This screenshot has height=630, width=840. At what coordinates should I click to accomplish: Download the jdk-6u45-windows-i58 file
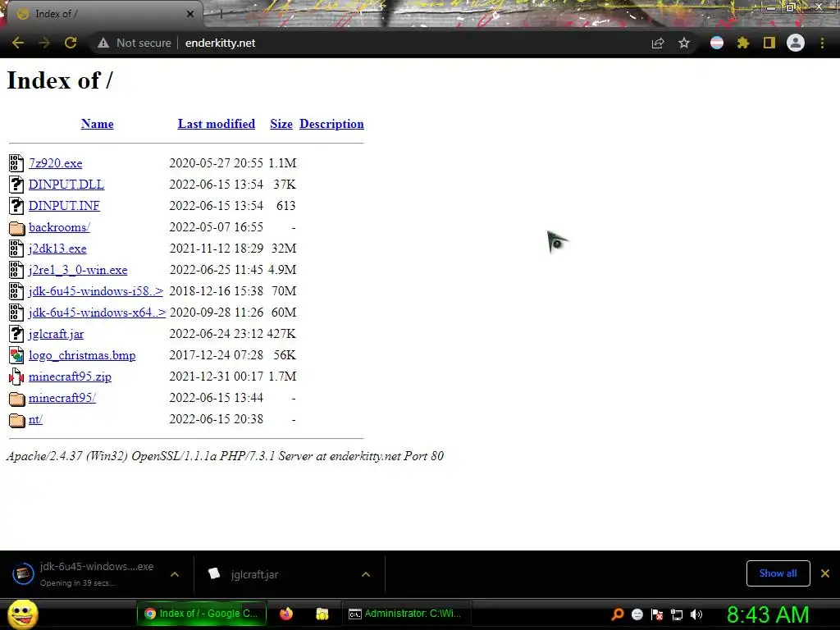(96, 291)
